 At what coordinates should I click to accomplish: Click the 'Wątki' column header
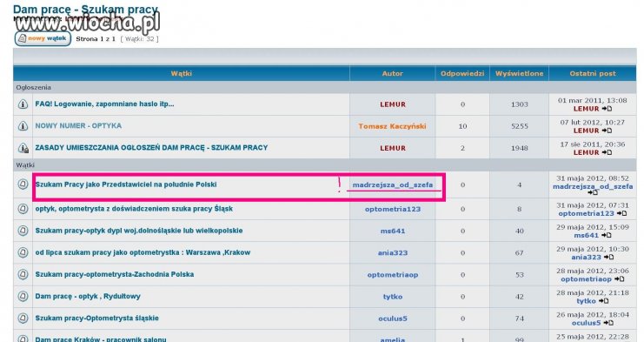182,74
